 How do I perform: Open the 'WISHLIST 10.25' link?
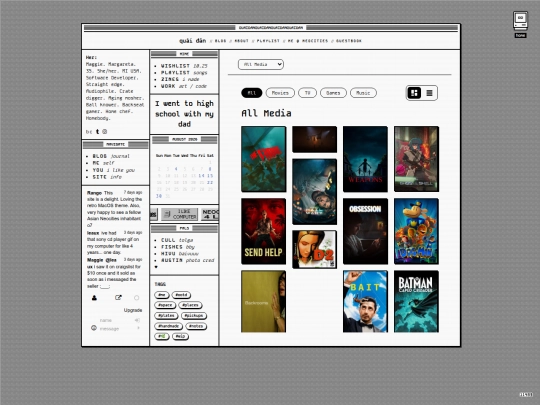184,66
